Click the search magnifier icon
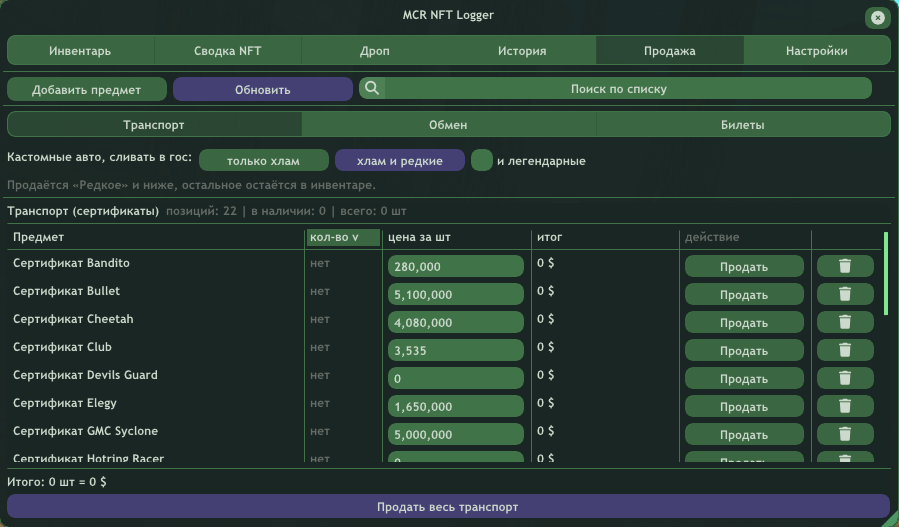899x527 pixels. pyautogui.click(x=372, y=88)
